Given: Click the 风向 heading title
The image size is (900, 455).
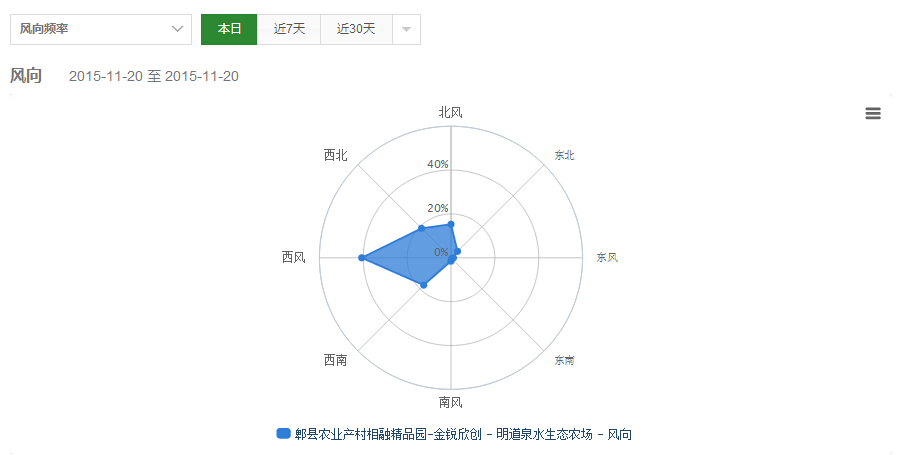Looking at the screenshot, I should 26,76.
